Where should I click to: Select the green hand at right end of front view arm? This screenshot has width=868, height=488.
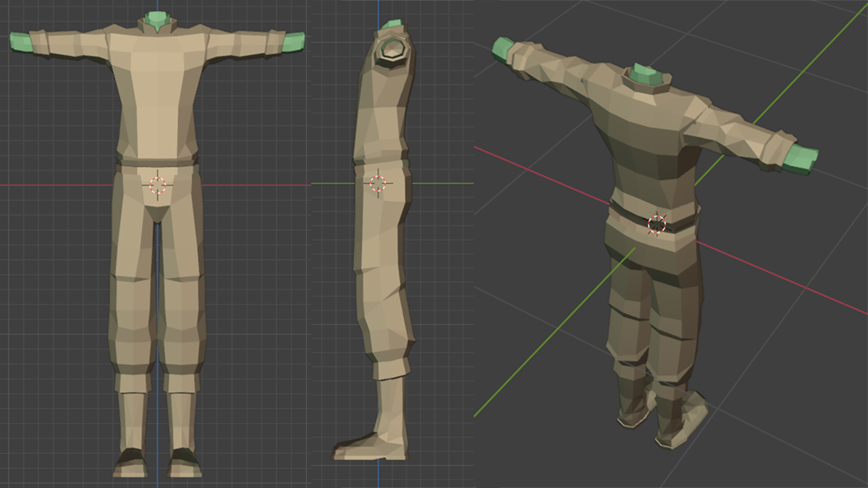click(x=295, y=42)
